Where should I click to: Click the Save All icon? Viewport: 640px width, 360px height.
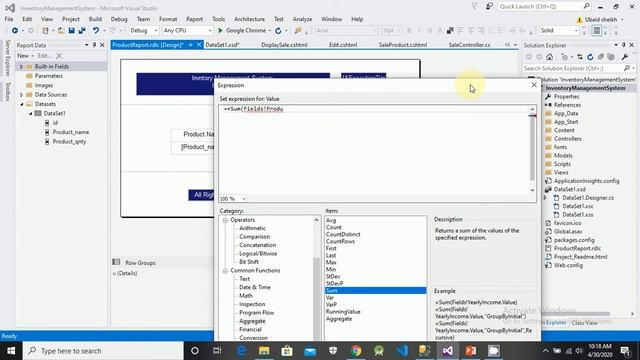coord(82,31)
